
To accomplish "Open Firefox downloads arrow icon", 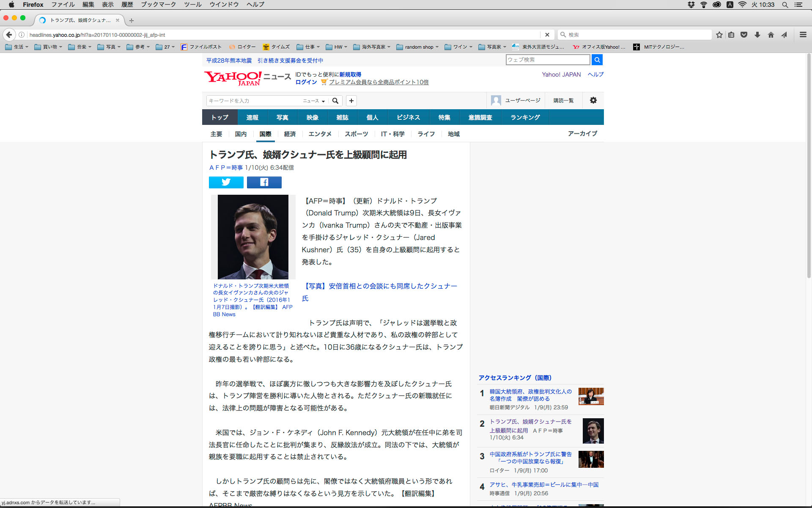I will [x=757, y=35].
